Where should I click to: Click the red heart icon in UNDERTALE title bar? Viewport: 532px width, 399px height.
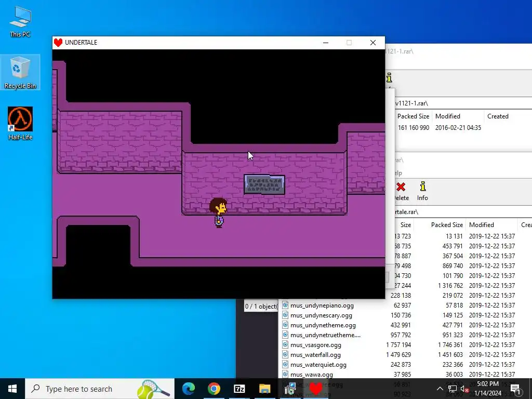coord(58,43)
